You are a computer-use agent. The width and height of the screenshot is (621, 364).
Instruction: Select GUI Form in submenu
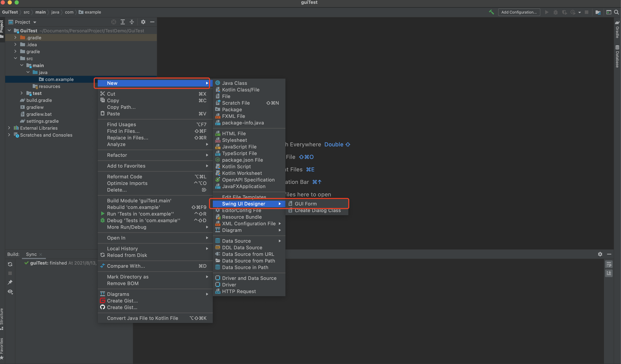(317, 204)
